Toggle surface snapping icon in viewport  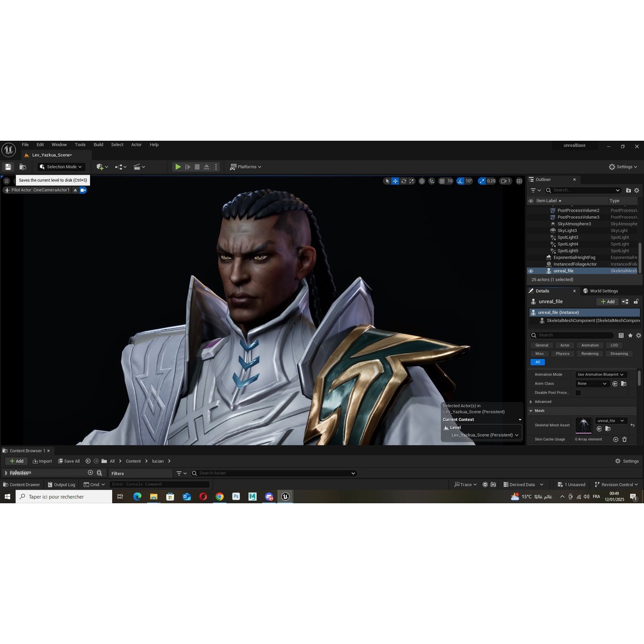pos(431,181)
